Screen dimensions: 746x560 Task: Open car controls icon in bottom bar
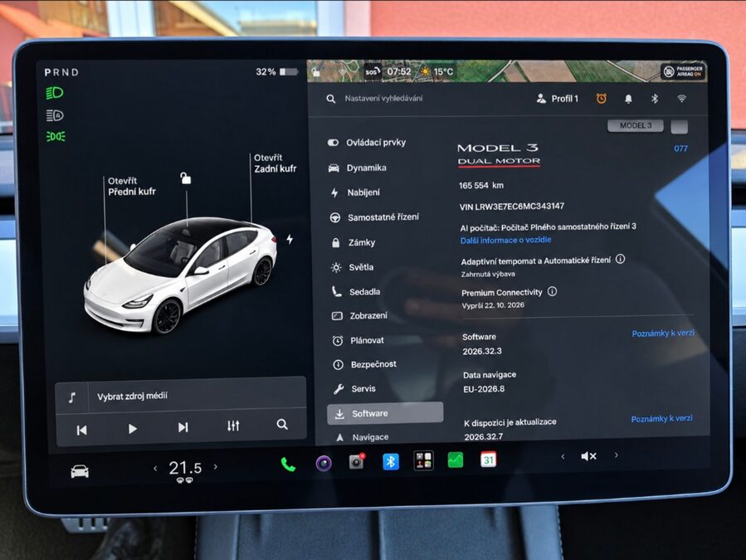pos(80,471)
